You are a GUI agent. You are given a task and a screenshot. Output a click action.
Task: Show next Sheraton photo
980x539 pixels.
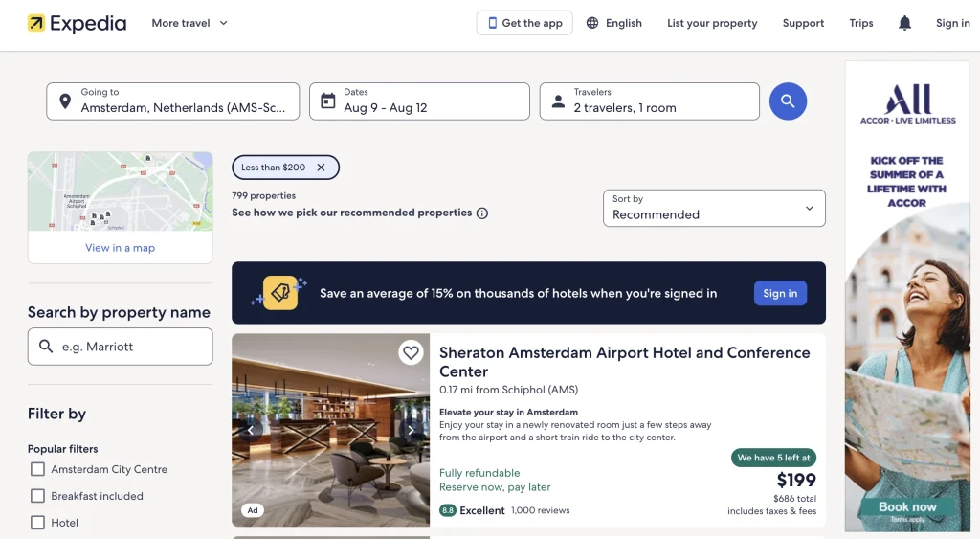(411, 430)
